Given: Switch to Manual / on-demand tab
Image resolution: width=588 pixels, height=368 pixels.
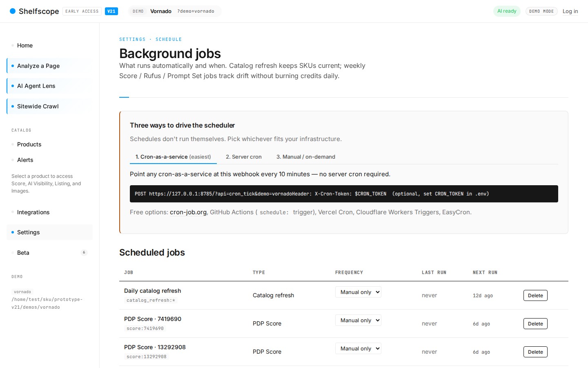Looking at the screenshot, I should tap(306, 157).
